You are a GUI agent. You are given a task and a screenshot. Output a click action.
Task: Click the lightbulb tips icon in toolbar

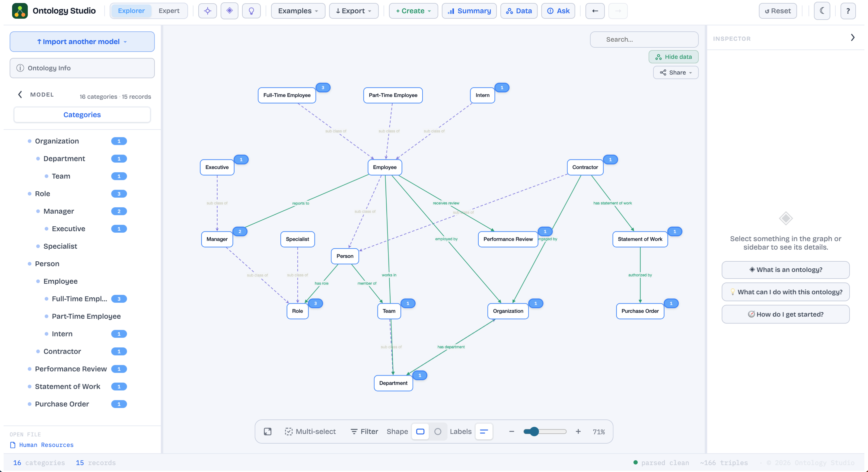[251, 11]
